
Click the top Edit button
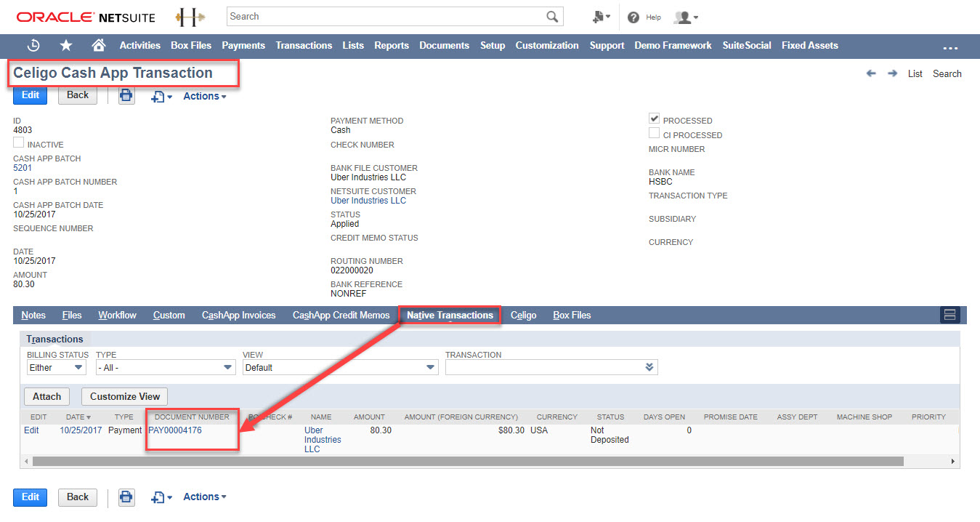click(x=31, y=95)
